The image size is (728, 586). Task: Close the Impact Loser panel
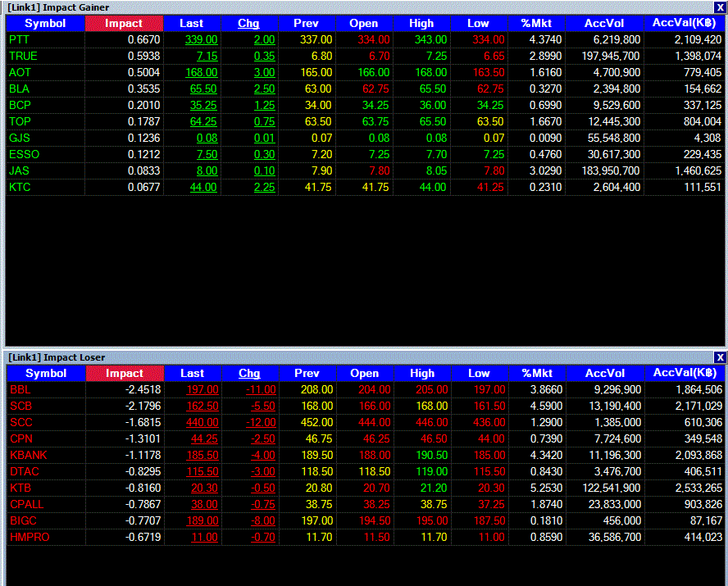point(720,357)
